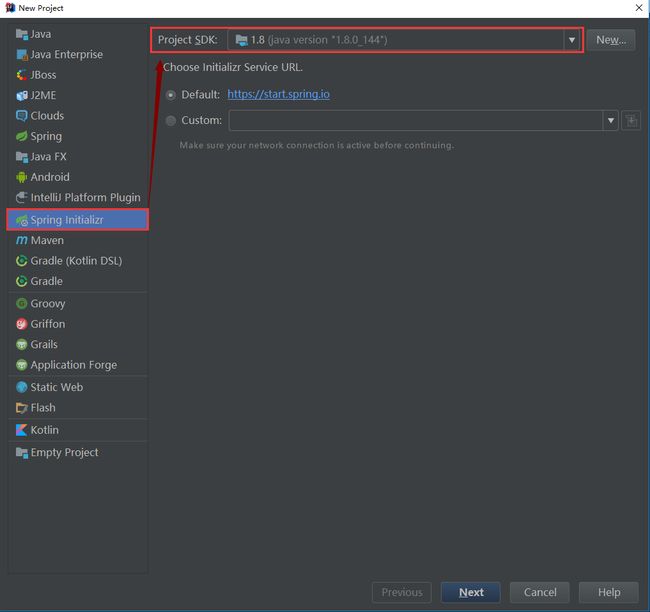
Task: Select Static Web project type
Action: click(78, 387)
